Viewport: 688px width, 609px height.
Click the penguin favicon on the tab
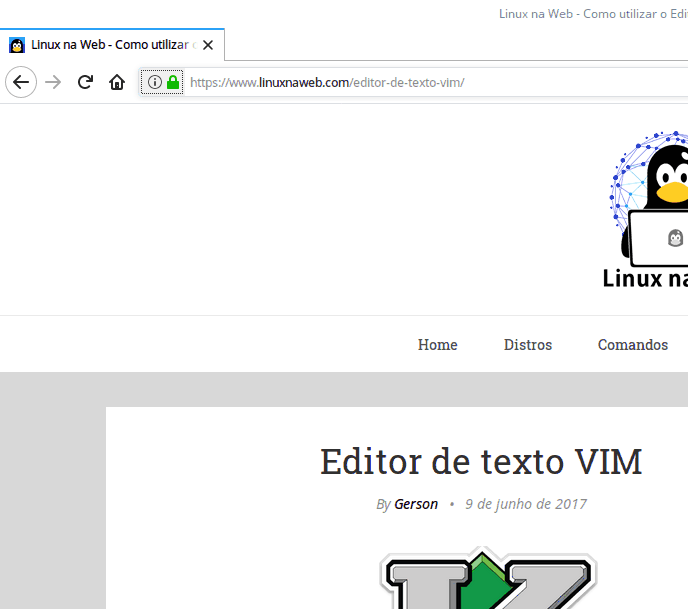tap(17, 45)
